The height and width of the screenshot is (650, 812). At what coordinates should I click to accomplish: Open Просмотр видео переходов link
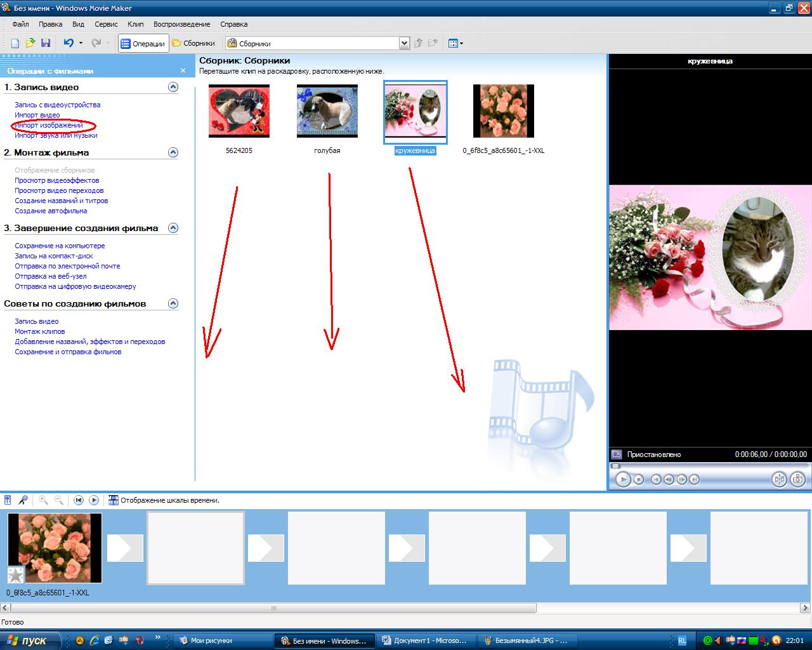(x=59, y=190)
